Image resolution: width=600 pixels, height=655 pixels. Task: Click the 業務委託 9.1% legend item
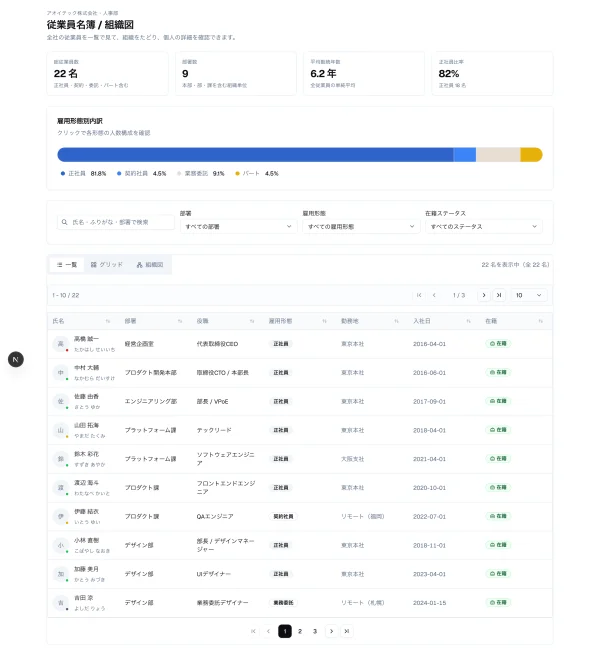[201, 173]
